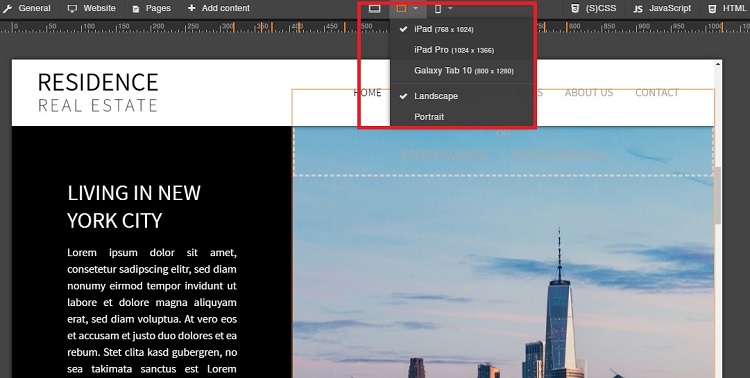
Task: Click the wrench icon beside General
Action: (x=8, y=8)
